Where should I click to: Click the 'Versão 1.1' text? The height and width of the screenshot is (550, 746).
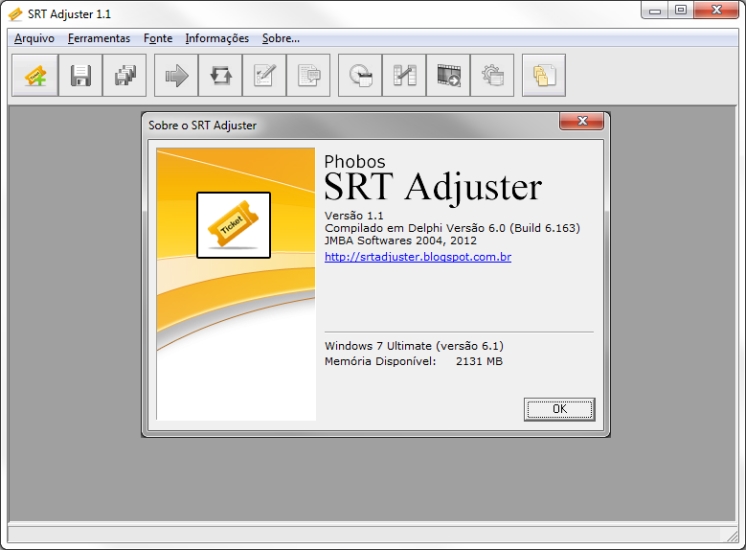pyautogui.click(x=354, y=216)
